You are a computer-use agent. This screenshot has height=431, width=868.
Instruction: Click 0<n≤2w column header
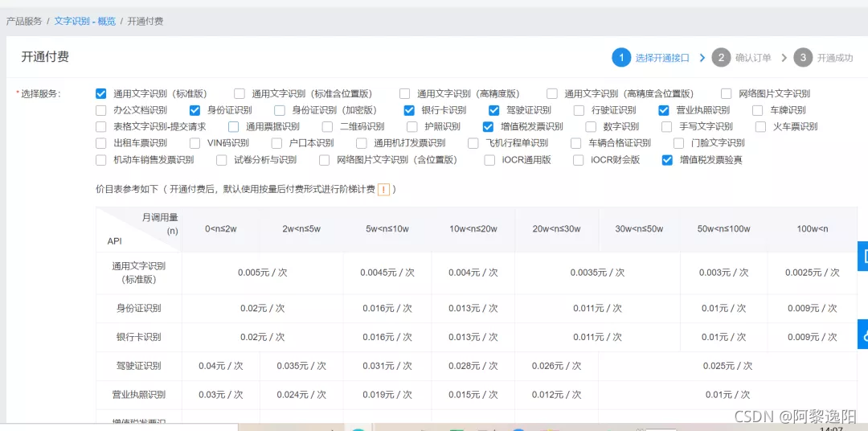[221, 229]
